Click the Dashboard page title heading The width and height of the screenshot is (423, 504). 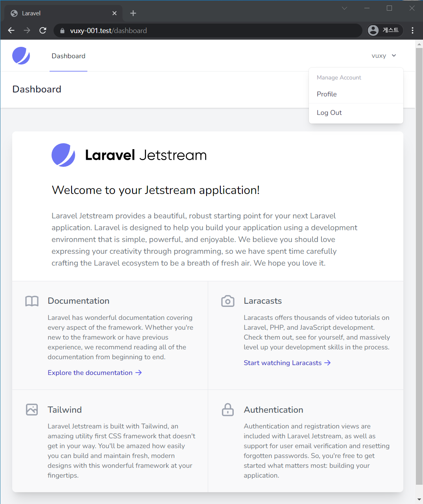37,89
